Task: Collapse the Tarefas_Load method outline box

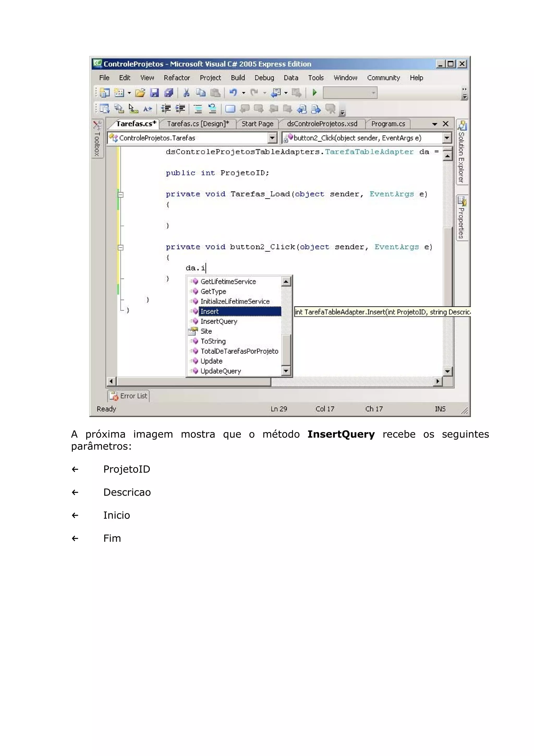Action: pos(121,195)
